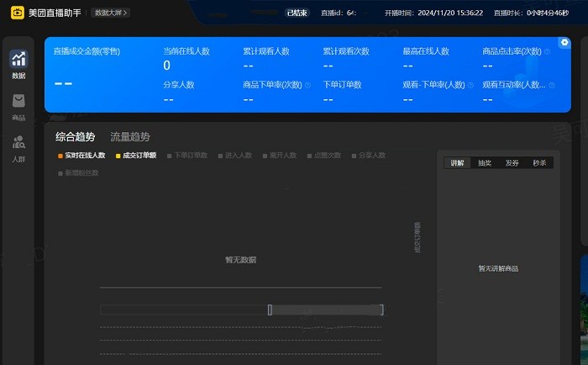The width and height of the screenshot is (588, 365).
Task: Click the 直播成交金额(零售) label
Action: pyautogui.click(x=87, y=51)
